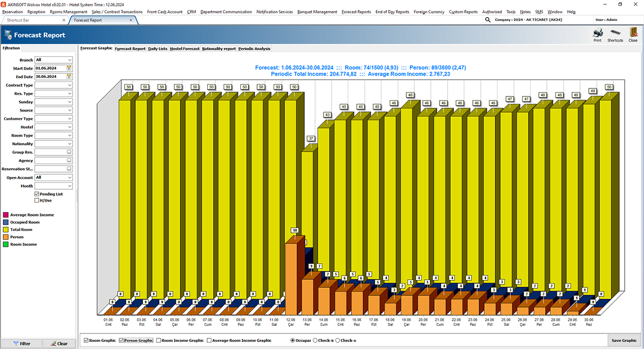Open the Front Cash Account menu
644x350 pixels.
coord(165,12)
